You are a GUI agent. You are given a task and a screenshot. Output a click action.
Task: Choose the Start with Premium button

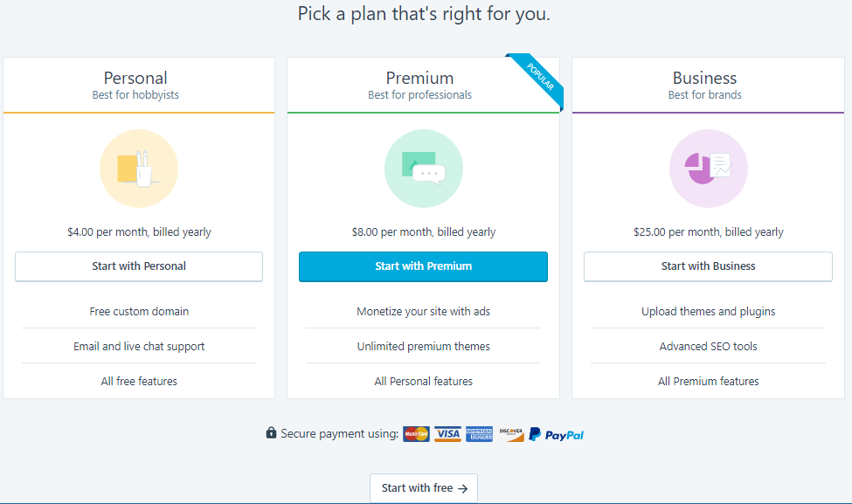coord(423,266)
